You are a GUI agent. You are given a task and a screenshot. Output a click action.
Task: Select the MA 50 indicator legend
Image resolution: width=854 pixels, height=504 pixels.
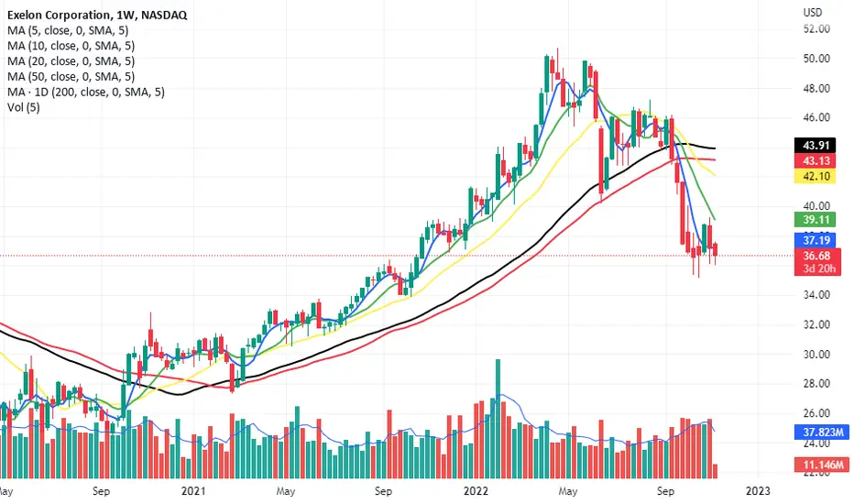[71, 76]
